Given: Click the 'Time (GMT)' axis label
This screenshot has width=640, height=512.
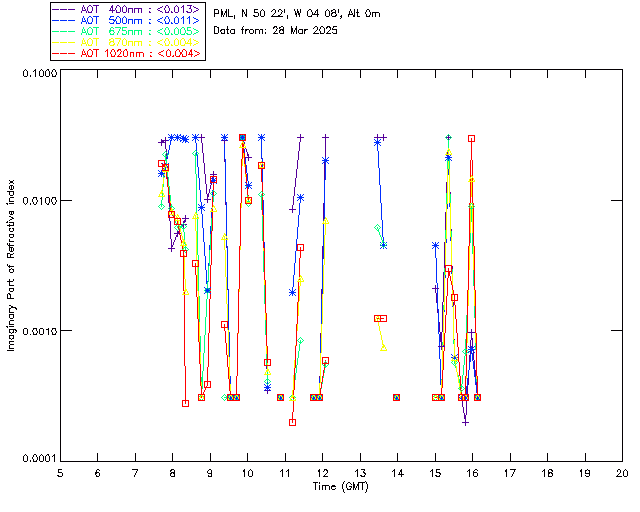Looking at the screenshot, I should 340,487.
